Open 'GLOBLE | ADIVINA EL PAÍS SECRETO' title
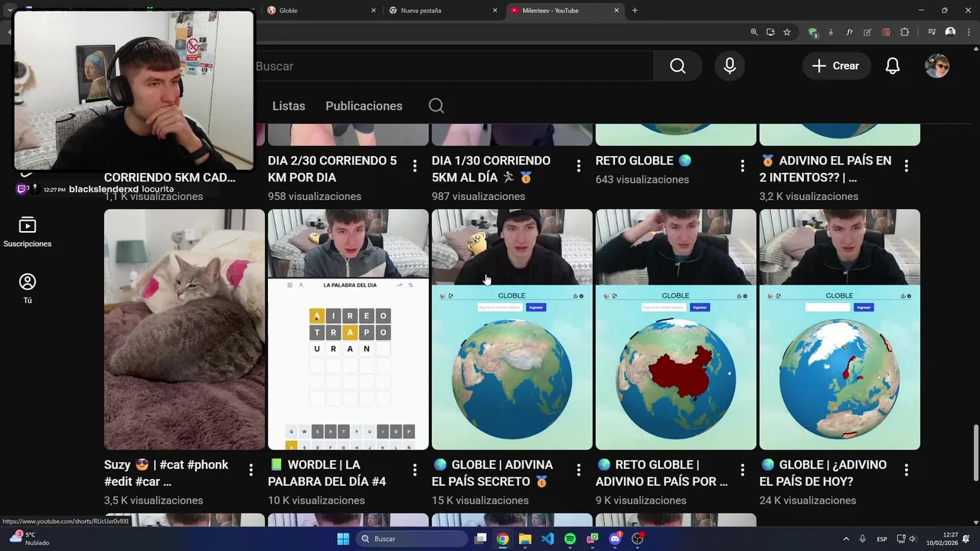This screenshot has height=551, width=980. 492,473
